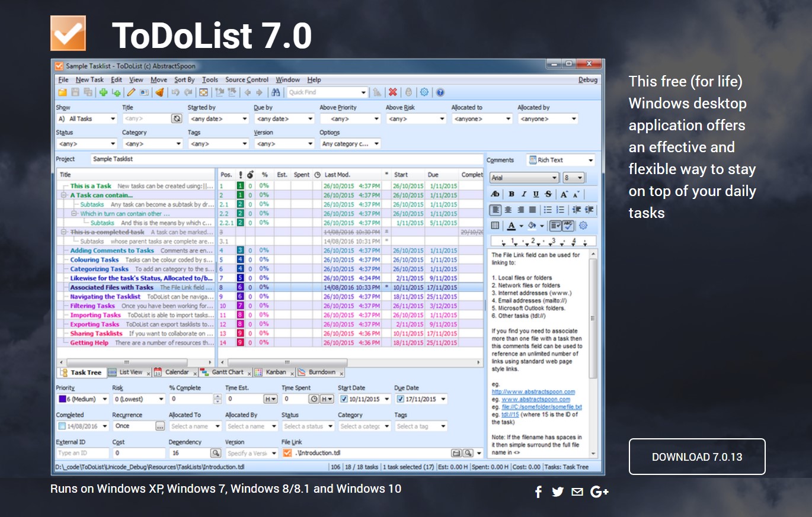812x517 pixels.
Task: Toggle the Due Date checkbox
Action: 400,399
